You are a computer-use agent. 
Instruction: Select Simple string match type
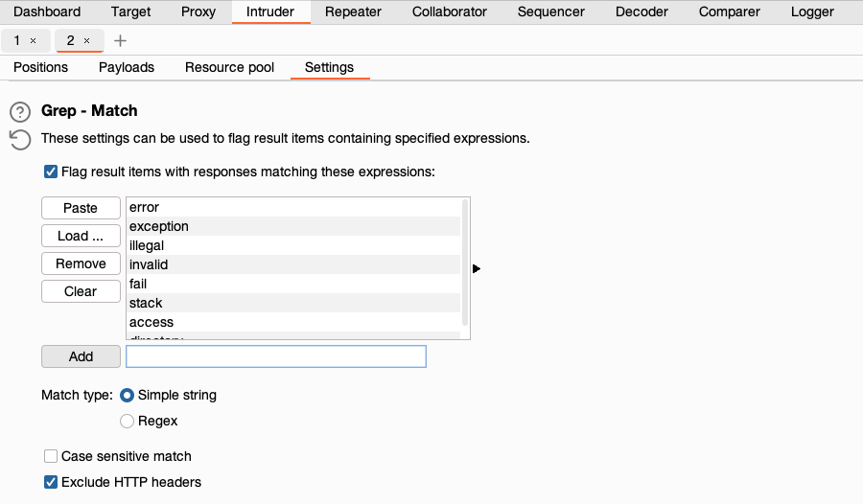point(127,395)
